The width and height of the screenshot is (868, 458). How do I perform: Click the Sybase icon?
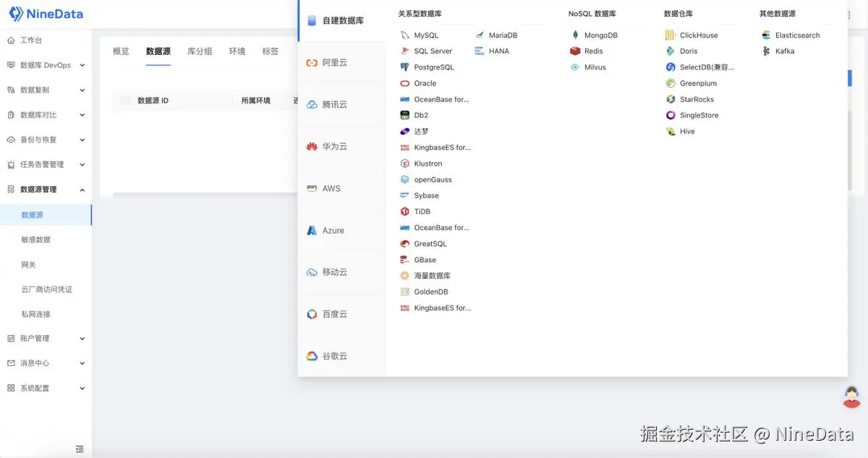pos(405,195)
